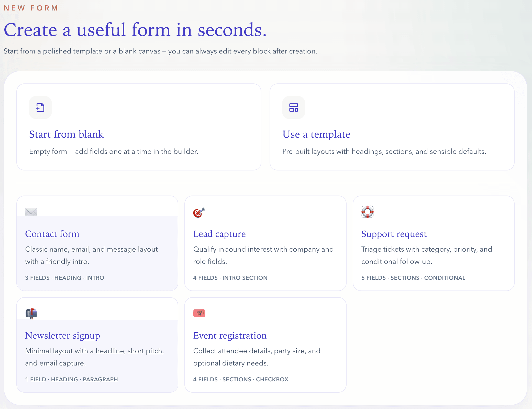This screenshot has height=409, width=532.
Task: Click 'Minimal layout with a headline' description
Action: (x=94, y=357)
